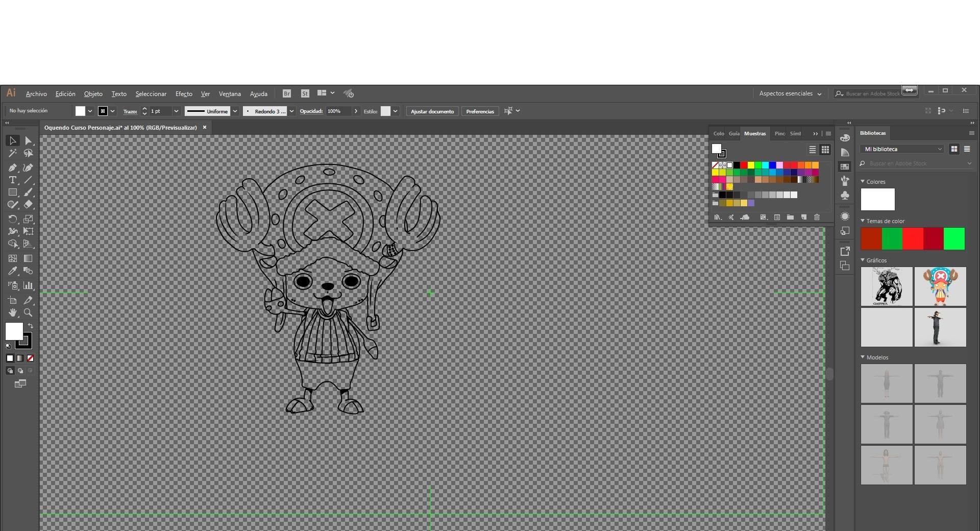This screenshot has width=980, height=531.
Task: Open Aspectos esenciales workspace dropdown
Action: pos(790,94)
